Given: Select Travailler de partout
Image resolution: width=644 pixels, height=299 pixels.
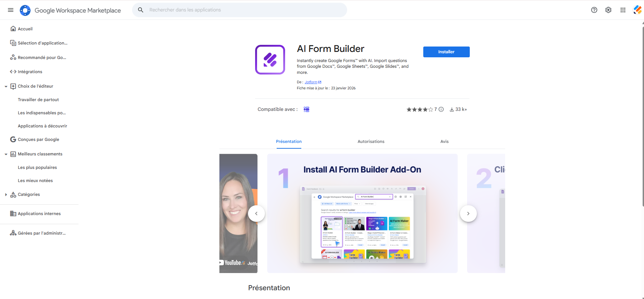Looking at the screenshot, I should [x=38, y=100].
